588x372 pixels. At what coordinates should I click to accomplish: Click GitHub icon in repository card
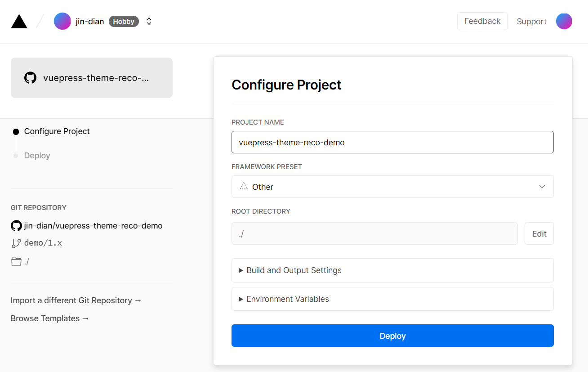pyautogui.click(x=30, y=78)
